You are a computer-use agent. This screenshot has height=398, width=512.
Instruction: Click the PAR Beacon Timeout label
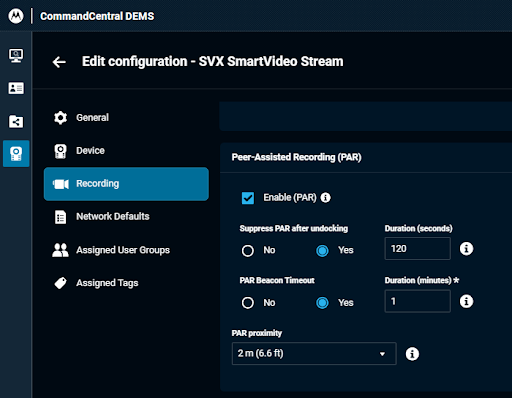(277, 281)
